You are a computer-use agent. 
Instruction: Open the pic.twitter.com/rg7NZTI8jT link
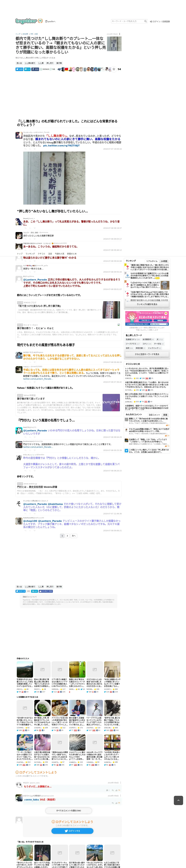tap(61, 146)
